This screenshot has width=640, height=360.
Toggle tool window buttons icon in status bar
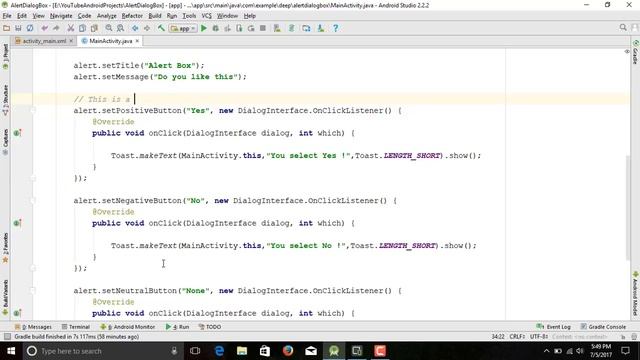pyautogui.click(x=7, y=337)
